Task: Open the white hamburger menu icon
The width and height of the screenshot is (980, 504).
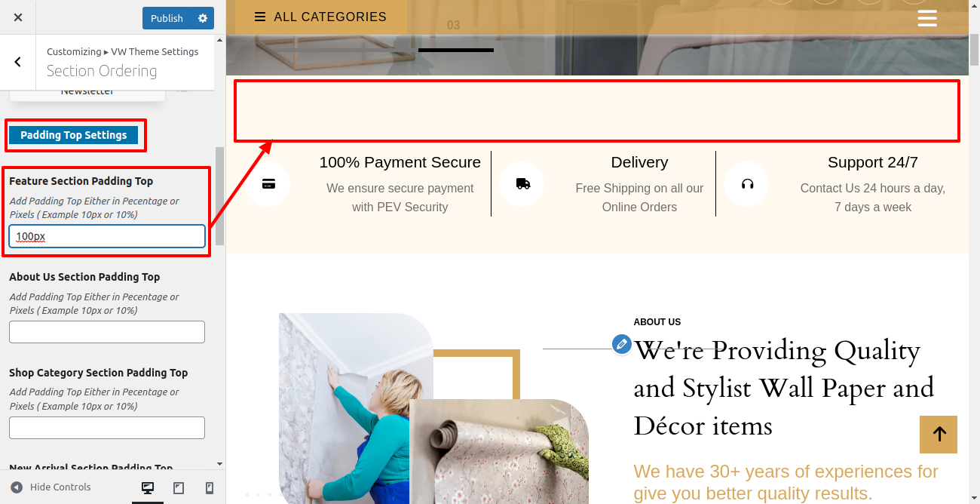Action: click(927, 18)
